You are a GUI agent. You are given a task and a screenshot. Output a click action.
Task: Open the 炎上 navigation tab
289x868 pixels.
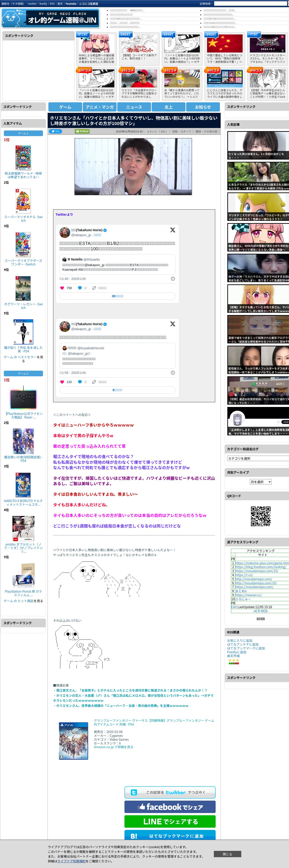(x=168, y=107)
